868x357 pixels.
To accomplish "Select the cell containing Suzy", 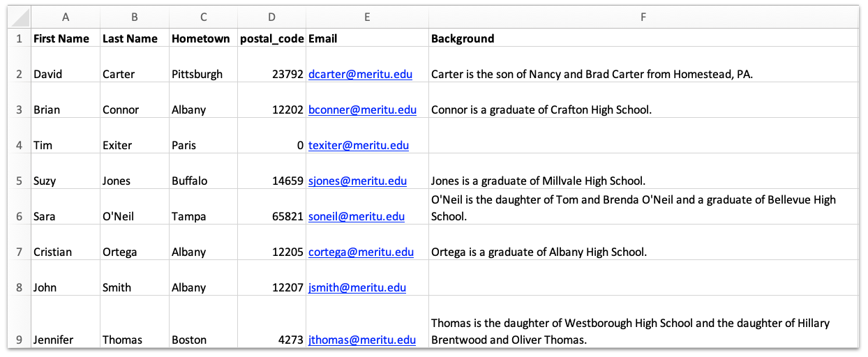I will coord(66,172).
